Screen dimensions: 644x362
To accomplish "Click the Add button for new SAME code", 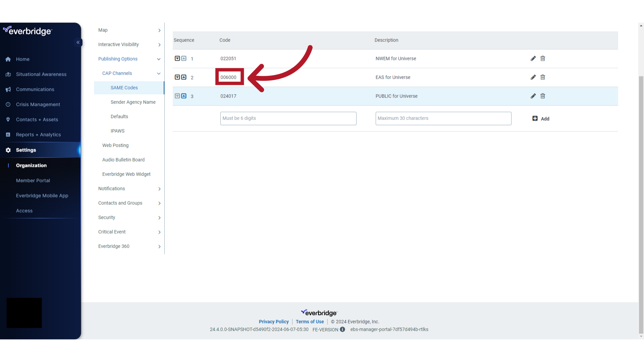I will pos(540,118).
